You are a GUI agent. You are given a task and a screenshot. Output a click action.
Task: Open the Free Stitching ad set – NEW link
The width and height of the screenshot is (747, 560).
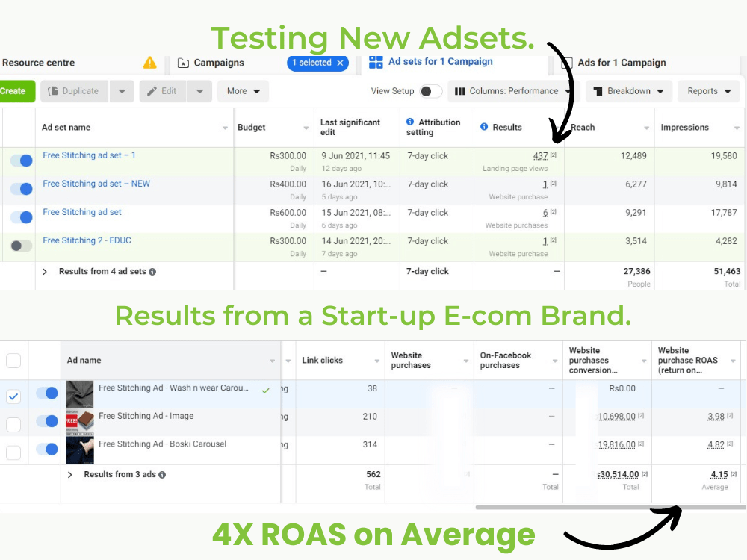point(96,184)
